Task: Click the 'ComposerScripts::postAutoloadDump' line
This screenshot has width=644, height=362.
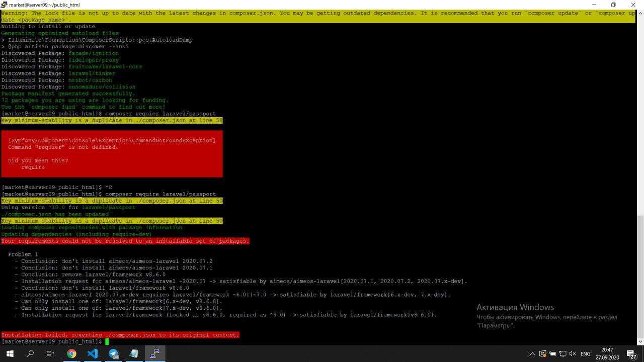Action: pos(97,40)
